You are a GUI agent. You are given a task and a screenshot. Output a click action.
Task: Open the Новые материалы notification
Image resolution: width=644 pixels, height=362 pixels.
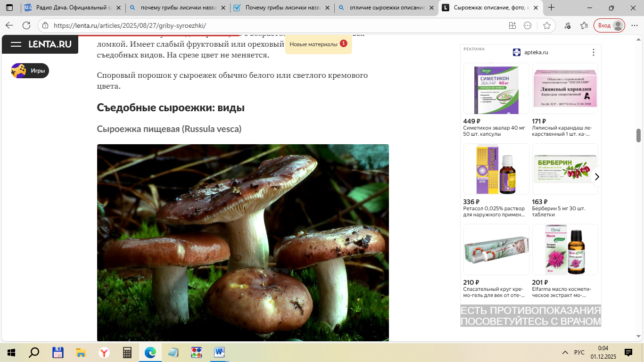[x=318, y=44]
